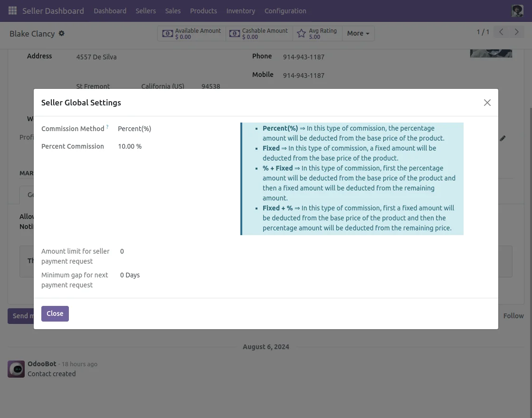Viewport: 532px width, 418px height.
Task: Click the Seller Dashboard title
Action: tap(53, 10)
